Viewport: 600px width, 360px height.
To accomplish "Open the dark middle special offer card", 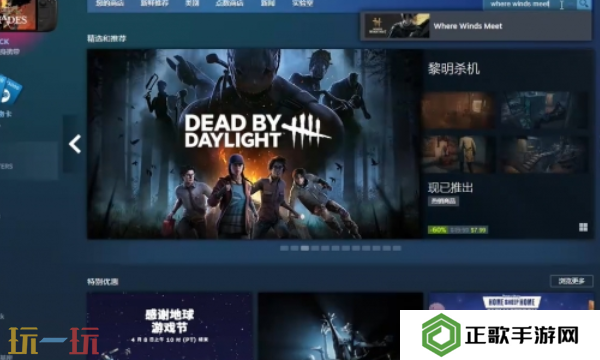I will pyautogui.click(x=341, y=326).
